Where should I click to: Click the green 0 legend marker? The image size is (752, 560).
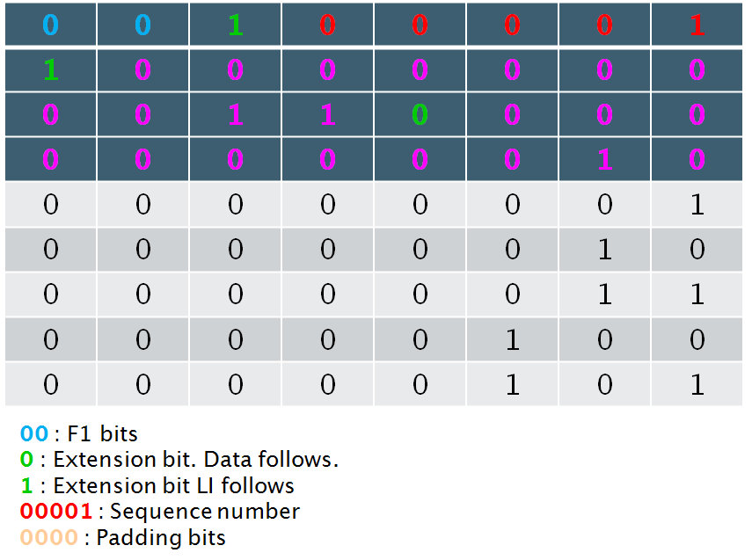pyautogui.click(x=26, y=460)
